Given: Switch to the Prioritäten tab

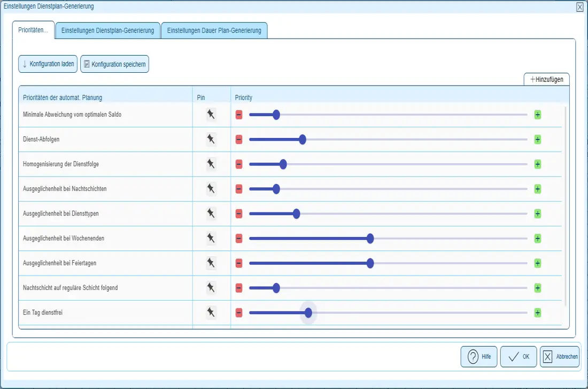Looking at the screenshot, I should 33,30.
